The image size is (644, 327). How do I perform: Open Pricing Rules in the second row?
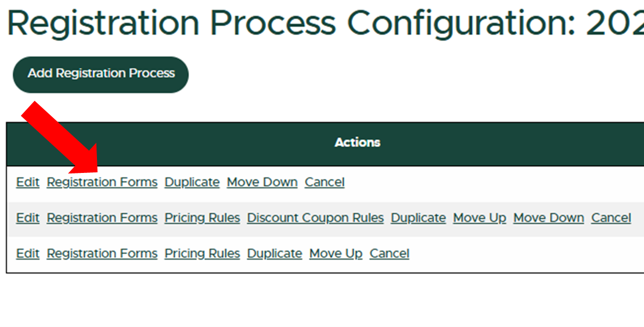(x=202, y=217)
